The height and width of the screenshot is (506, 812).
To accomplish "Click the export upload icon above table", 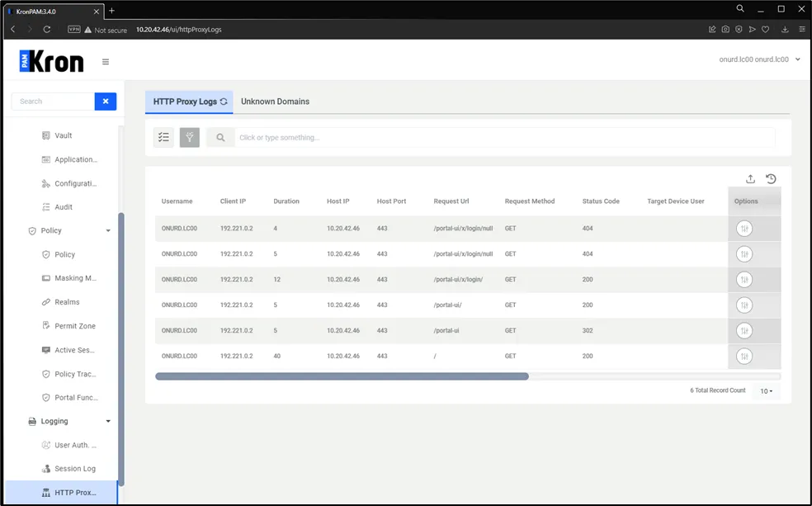I will click(750, 178).
